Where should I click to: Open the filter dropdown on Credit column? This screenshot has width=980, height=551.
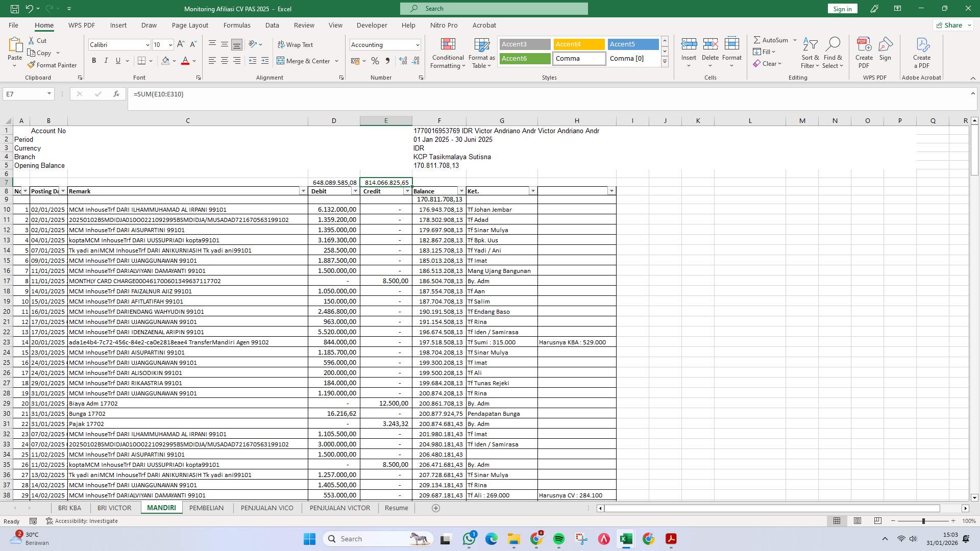click(x=407, y=191)
